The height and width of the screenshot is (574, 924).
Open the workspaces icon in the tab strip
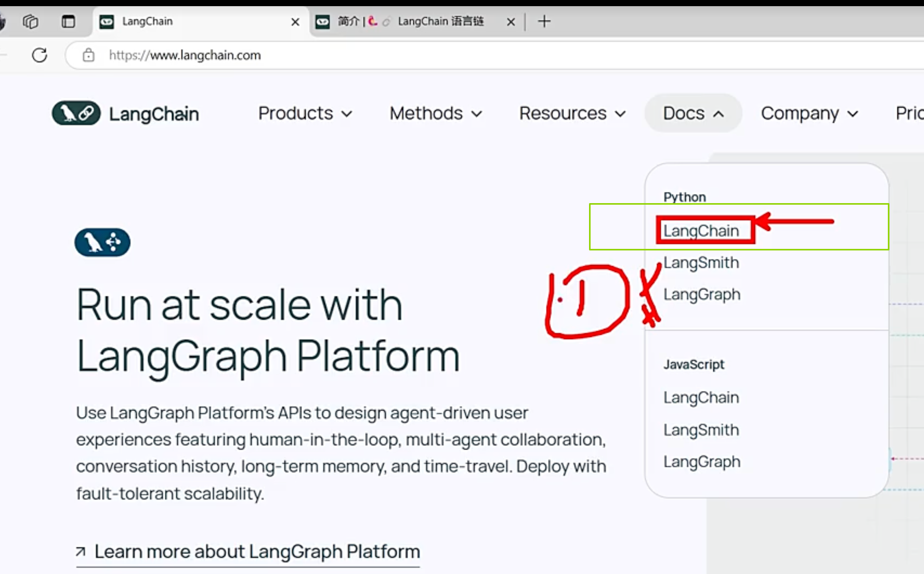click(30, 22)
